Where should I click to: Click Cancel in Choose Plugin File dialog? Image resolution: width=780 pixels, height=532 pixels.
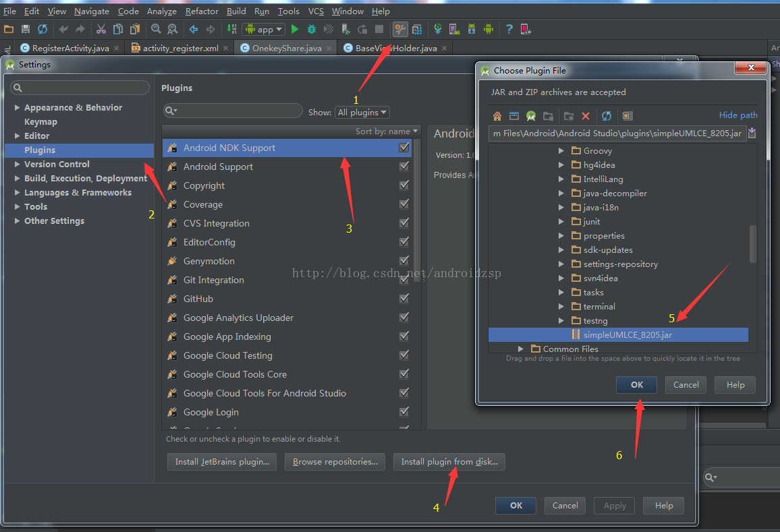point(686,385)
